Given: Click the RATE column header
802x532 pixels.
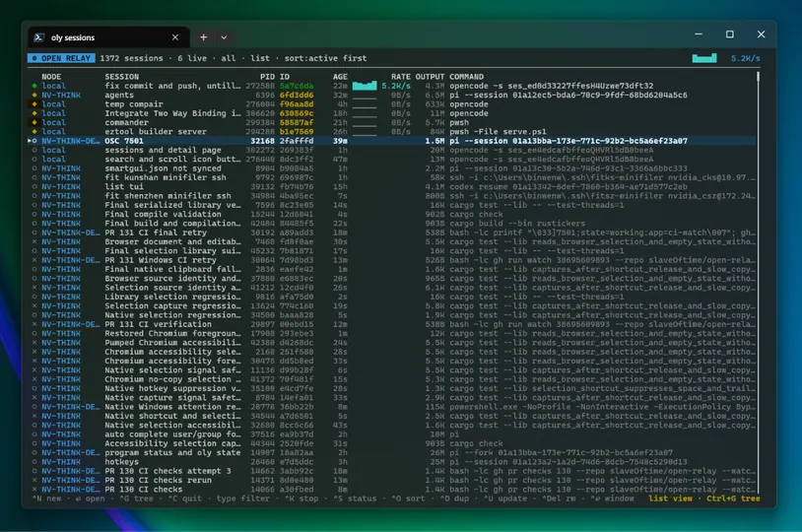Looking at the screenshot, I should click(401, 77).
